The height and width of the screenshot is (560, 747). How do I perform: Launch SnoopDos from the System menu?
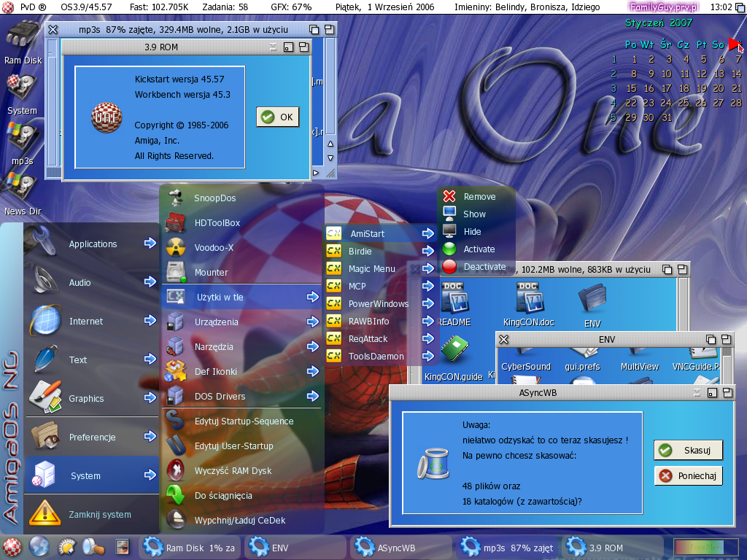[242, 198]
